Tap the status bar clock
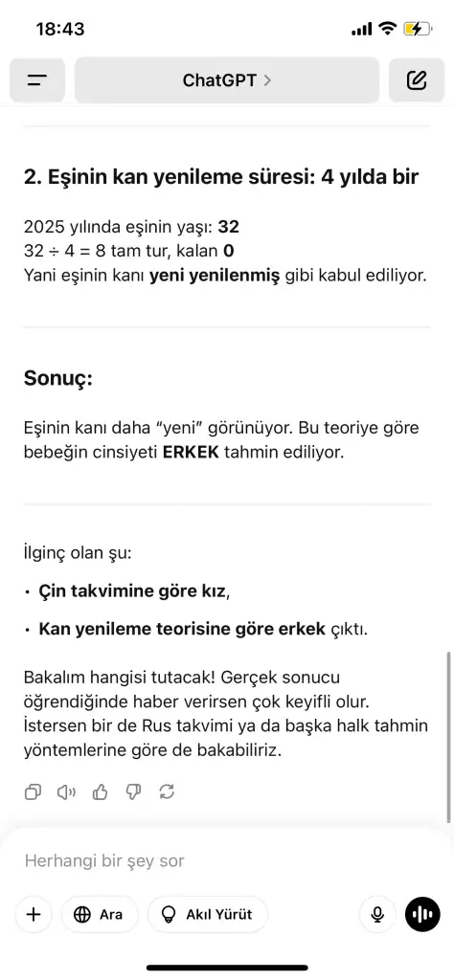This screenshot has width=454, height=980. pyautogui.click(x=60, y=29)
